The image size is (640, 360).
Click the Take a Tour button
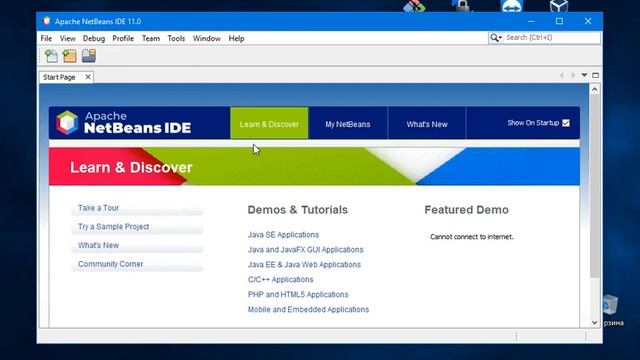(x=137, y=208)
